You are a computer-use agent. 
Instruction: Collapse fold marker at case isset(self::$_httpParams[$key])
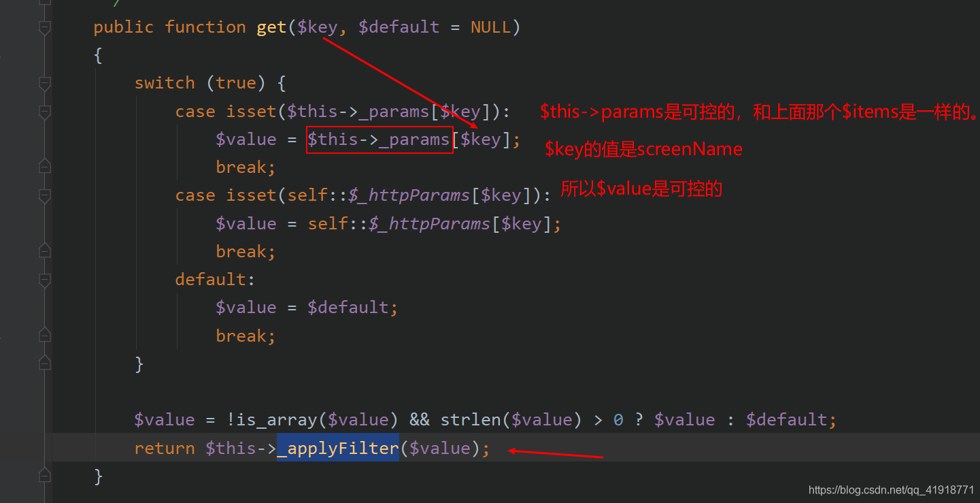[45, 195]
